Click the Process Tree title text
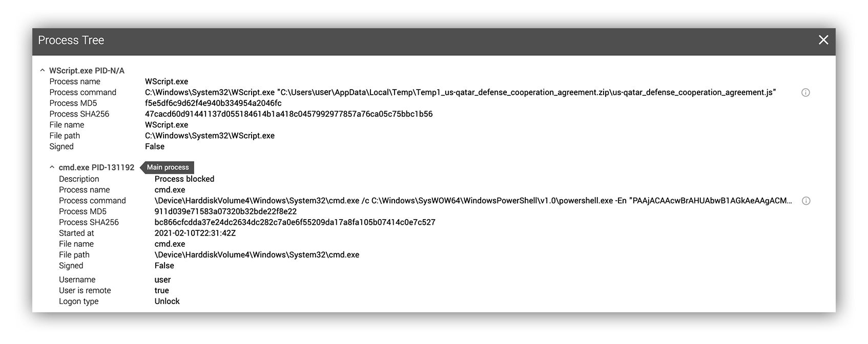The height and width of the screenshot is (344, 868). coord(71,40)
